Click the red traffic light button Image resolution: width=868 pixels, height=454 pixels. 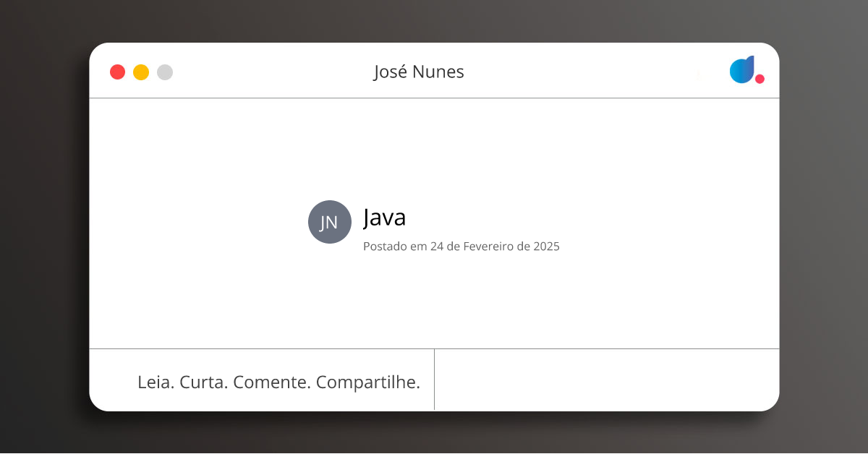tap(117, 72)
